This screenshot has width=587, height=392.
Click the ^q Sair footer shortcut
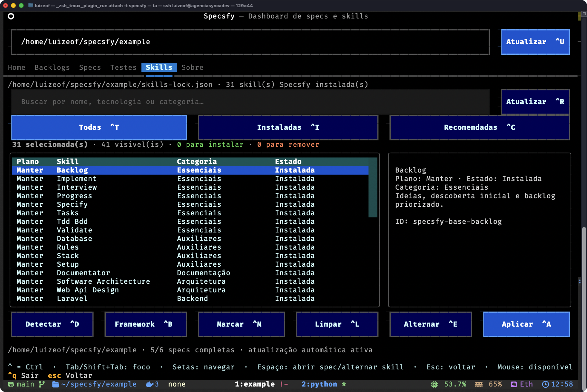pos(23,376)
